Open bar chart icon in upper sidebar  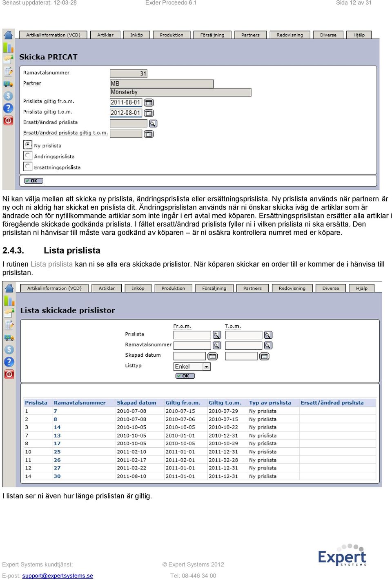click(x=8, y=48)
